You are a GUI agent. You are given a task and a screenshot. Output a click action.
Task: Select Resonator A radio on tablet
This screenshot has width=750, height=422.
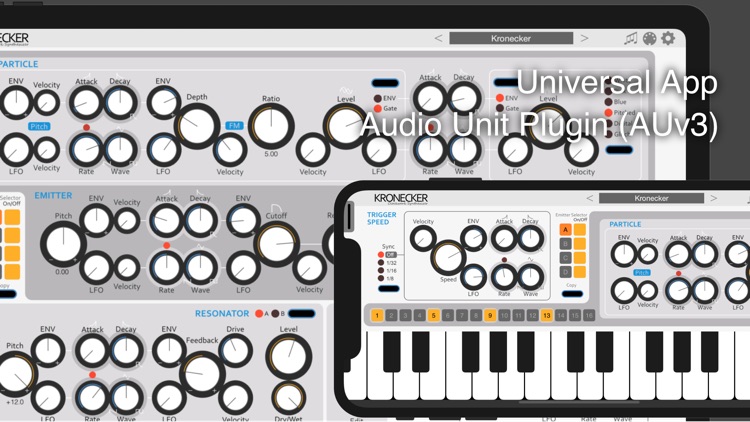[259, 314]
